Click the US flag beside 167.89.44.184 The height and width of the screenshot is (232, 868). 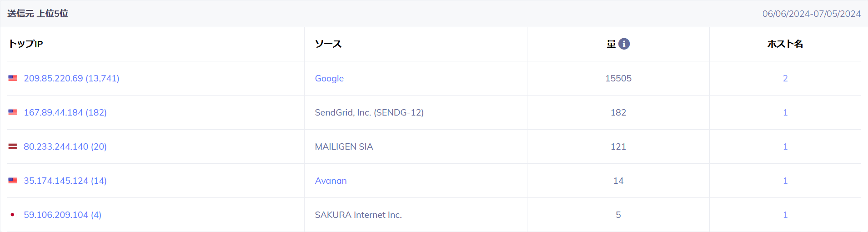[13, 112]
